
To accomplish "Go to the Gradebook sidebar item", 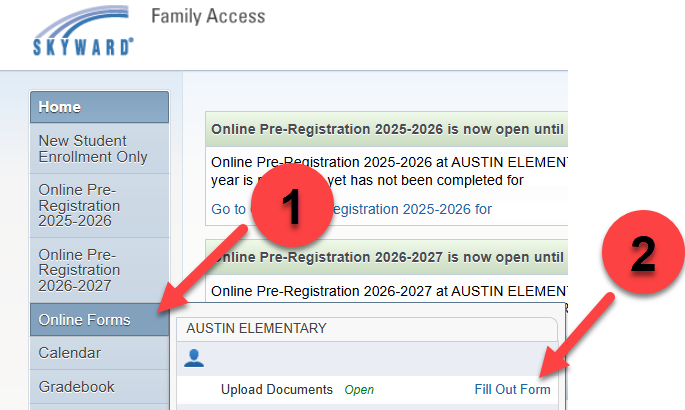I will pyautogui.click(x=76, y=387).
